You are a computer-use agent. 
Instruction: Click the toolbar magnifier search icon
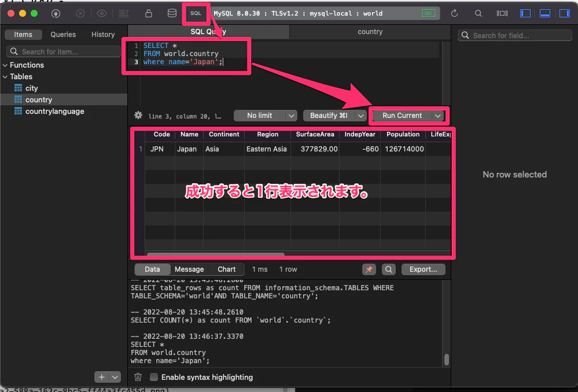[x=478, y=13]
